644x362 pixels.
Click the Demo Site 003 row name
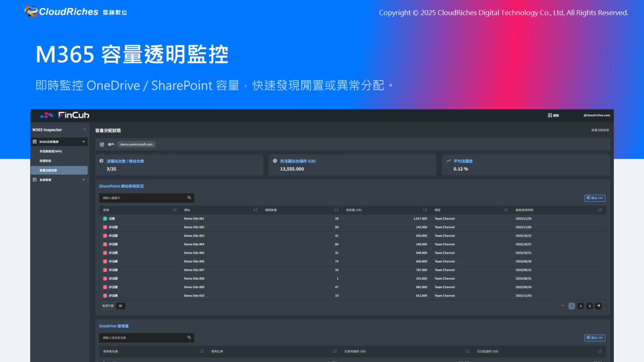pos(194,236)
